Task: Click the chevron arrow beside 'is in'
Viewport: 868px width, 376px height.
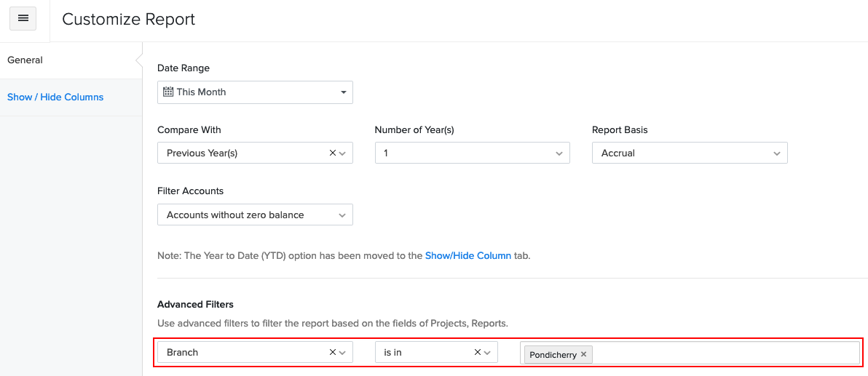Action: (x=487, y=353)
